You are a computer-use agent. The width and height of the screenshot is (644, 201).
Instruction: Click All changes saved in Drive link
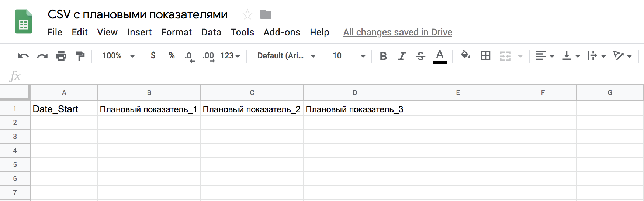pos(398,33)
